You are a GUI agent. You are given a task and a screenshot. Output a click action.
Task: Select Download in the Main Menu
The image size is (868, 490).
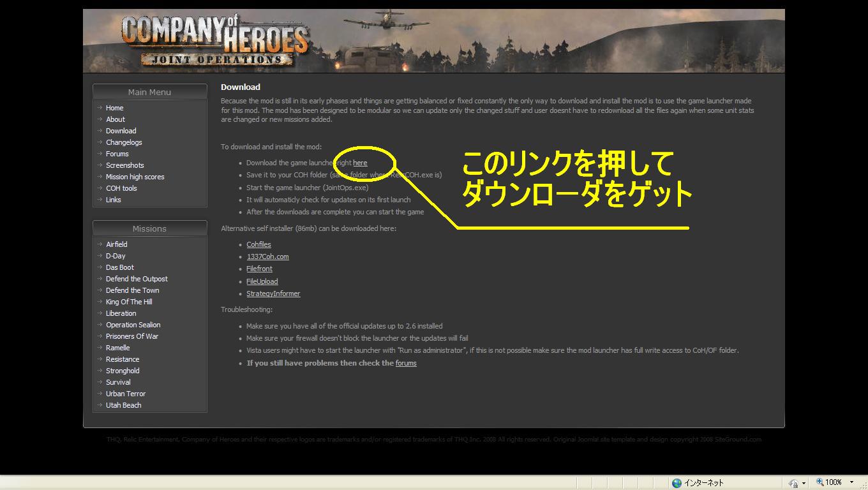(121, 131)
